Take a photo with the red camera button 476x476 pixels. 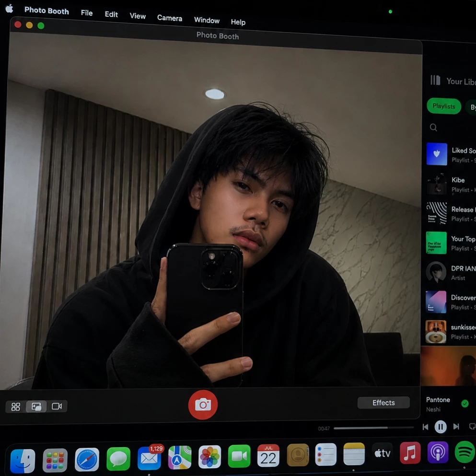(203, 405)
